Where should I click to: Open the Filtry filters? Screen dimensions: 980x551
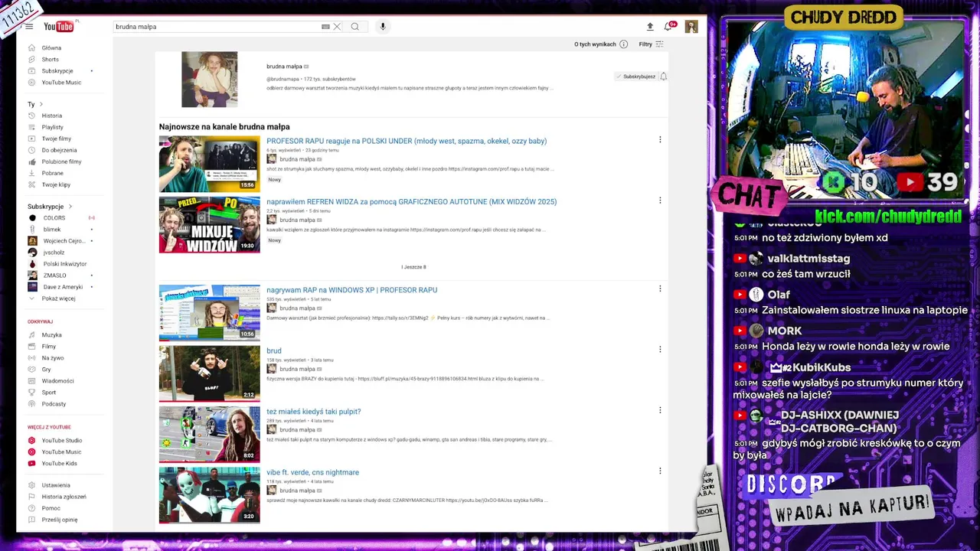(x=652, y=44)
